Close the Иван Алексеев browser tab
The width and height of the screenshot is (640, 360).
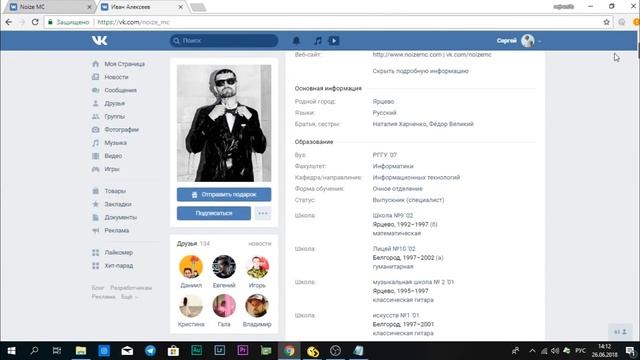click(181, 7)
